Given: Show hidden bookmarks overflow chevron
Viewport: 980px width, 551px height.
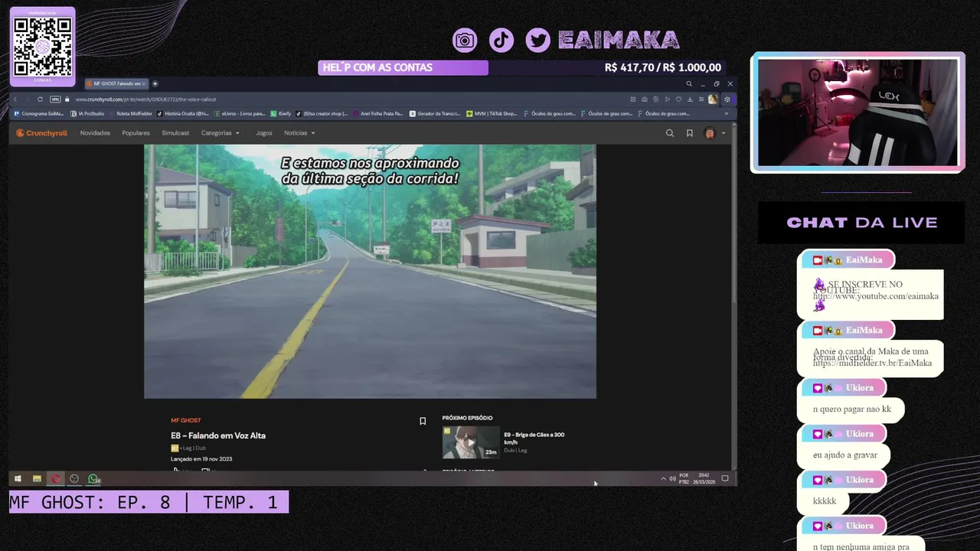Looking at the screenshot, I should pyautogui.click(x=728, y=113).
